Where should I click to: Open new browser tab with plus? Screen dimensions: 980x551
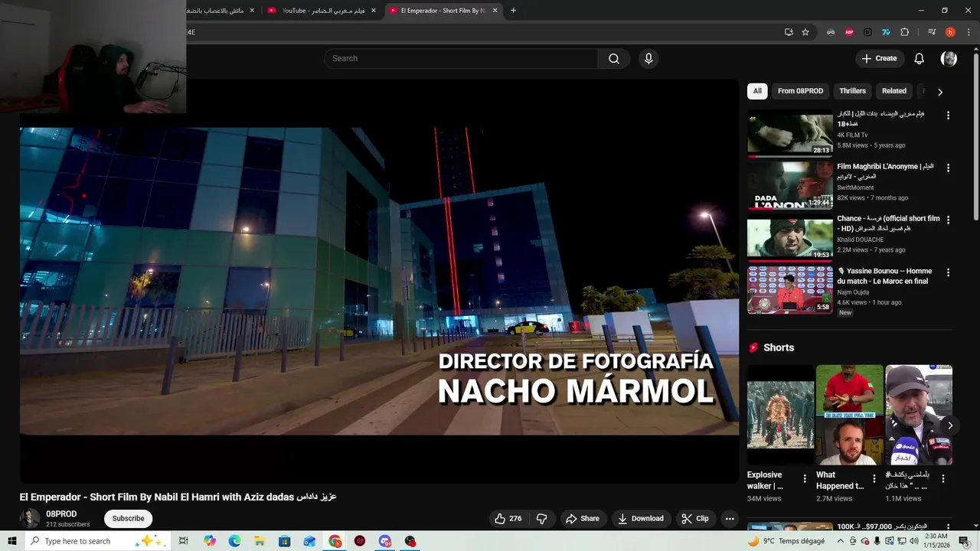coord(513,11)
